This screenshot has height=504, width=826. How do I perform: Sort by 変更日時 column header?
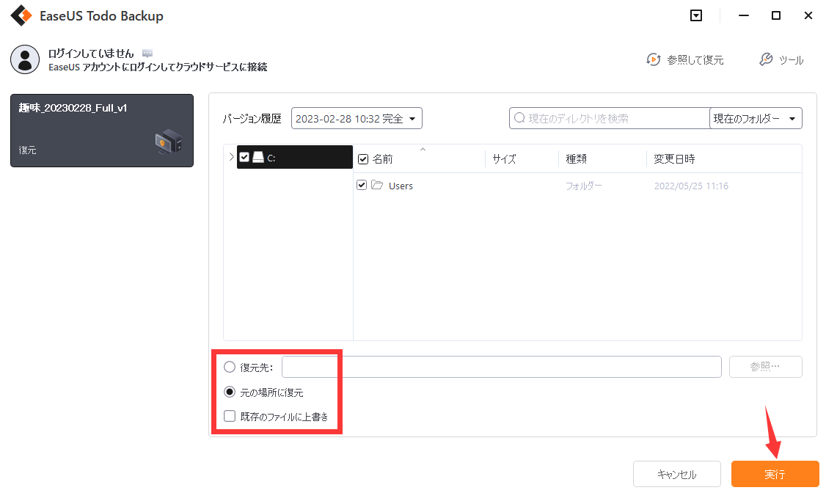(674, 159)
